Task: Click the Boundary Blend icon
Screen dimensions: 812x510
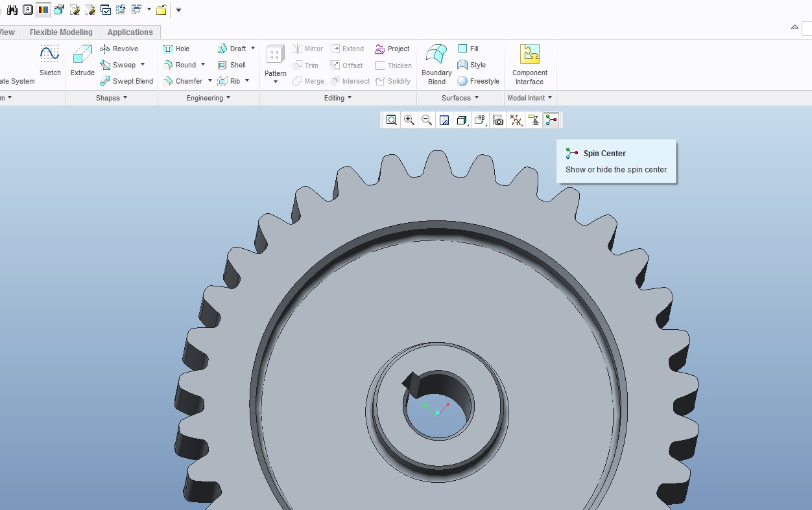Action: coord(436,64)
